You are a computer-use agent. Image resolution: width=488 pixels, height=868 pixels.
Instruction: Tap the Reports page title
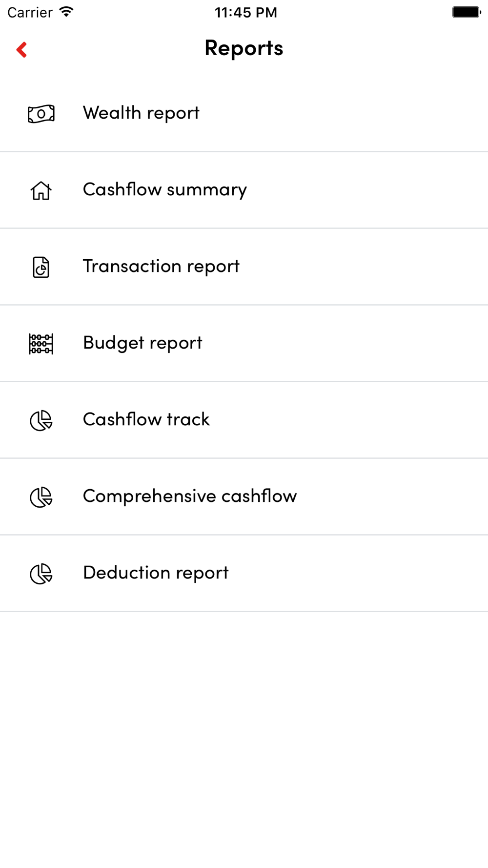pyautogui.click(x=244, y=49)
